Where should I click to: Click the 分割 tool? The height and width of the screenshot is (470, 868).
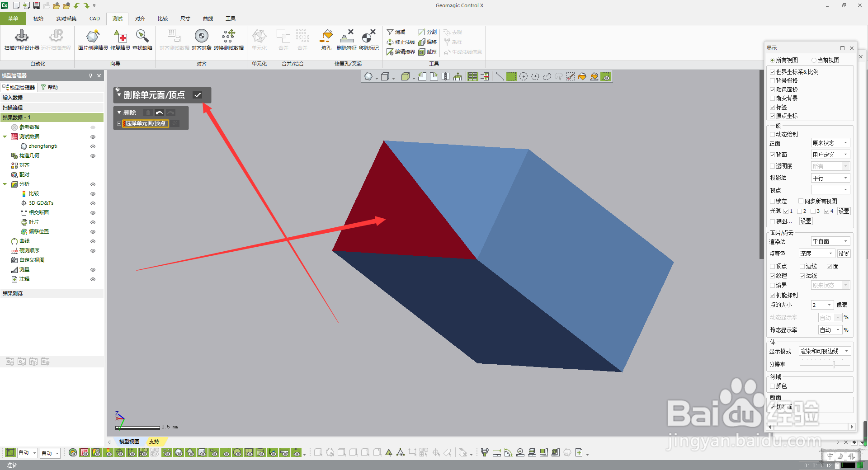pos(428,32)
